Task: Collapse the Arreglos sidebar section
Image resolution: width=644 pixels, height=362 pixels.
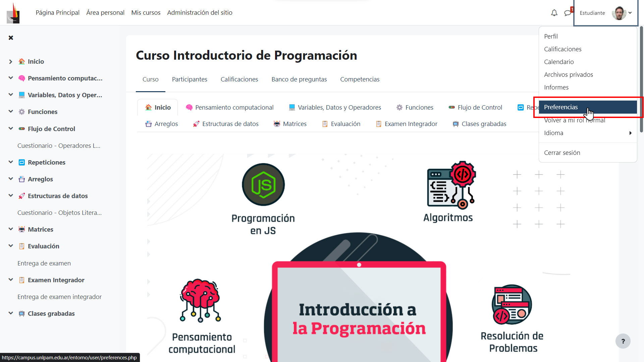Action: tap(11, 179)
